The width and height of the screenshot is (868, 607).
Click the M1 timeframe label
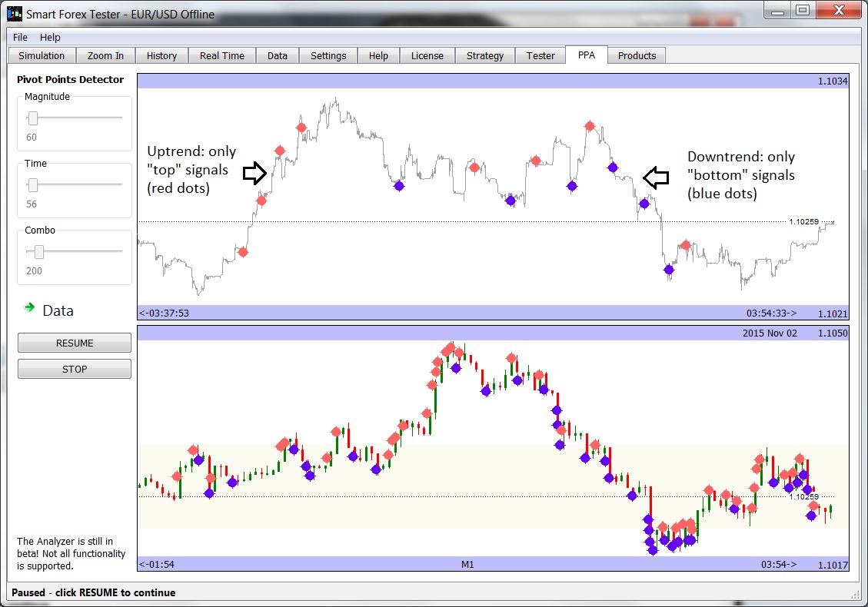pyautogui.click(x=467, y=565)
